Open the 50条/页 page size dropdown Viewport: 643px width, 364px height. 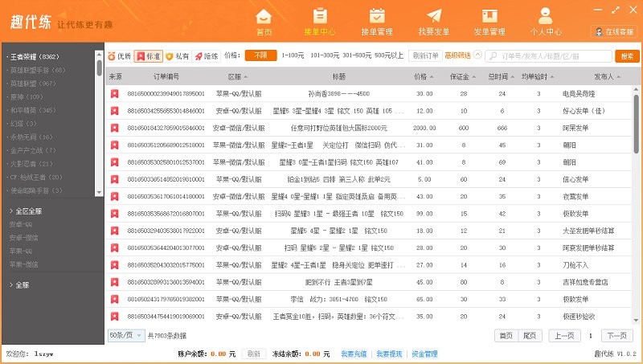pyautogui.click(x=125, y=335)
